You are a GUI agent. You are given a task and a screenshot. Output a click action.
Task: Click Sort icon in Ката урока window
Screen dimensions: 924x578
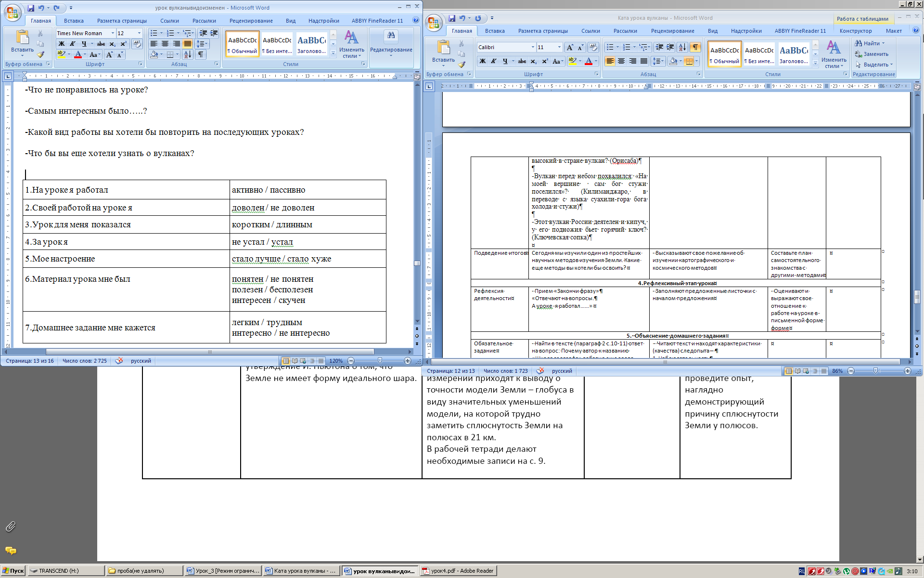[x=682, y=47]
